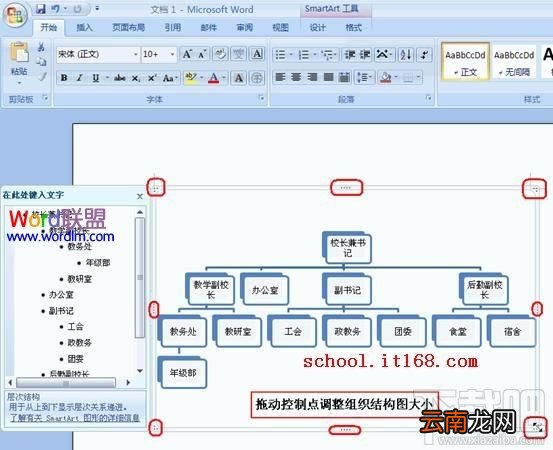Open the borders dropdown
Screen dimensions: 553x450
[418, 77]
